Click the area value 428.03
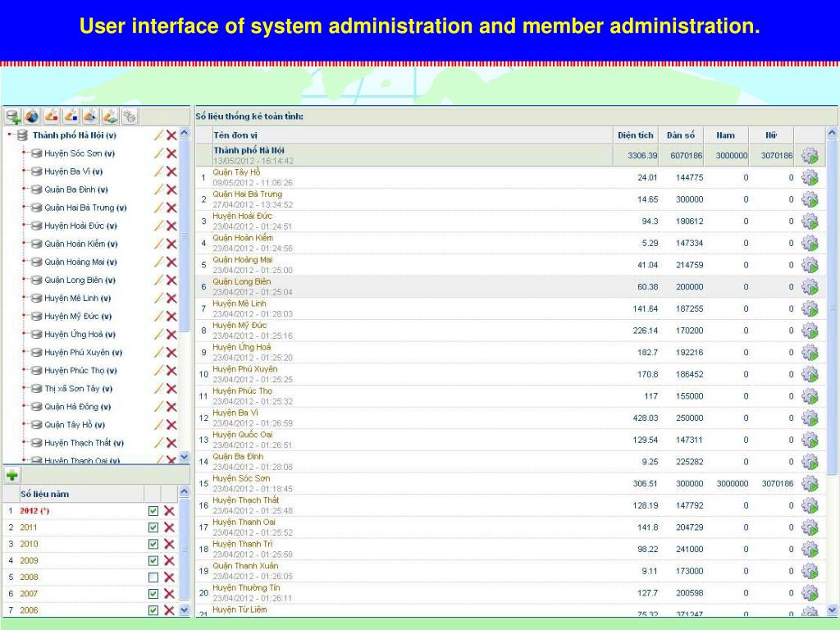 point(645,418)
